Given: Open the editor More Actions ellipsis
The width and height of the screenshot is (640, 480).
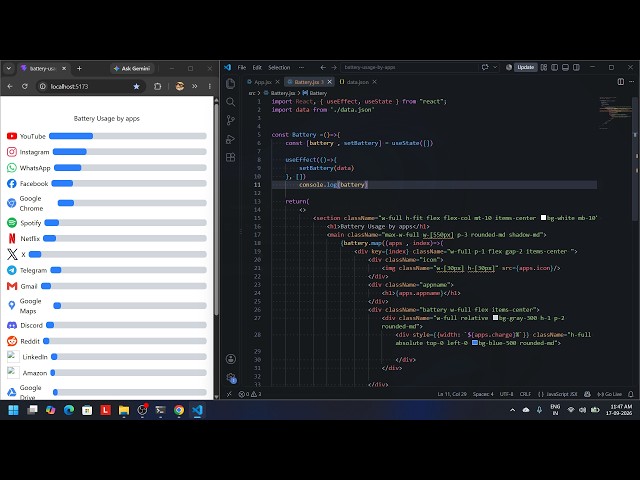Looking at the screenshot, I should 631,82.
